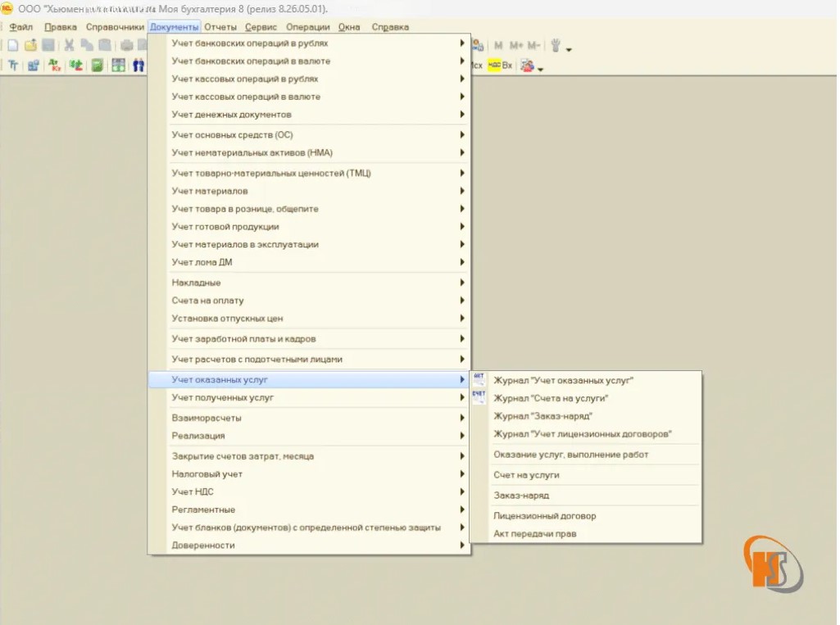Expand 'Учет готовой продукции' submenu
840x625 pixels.
(309, 227)
